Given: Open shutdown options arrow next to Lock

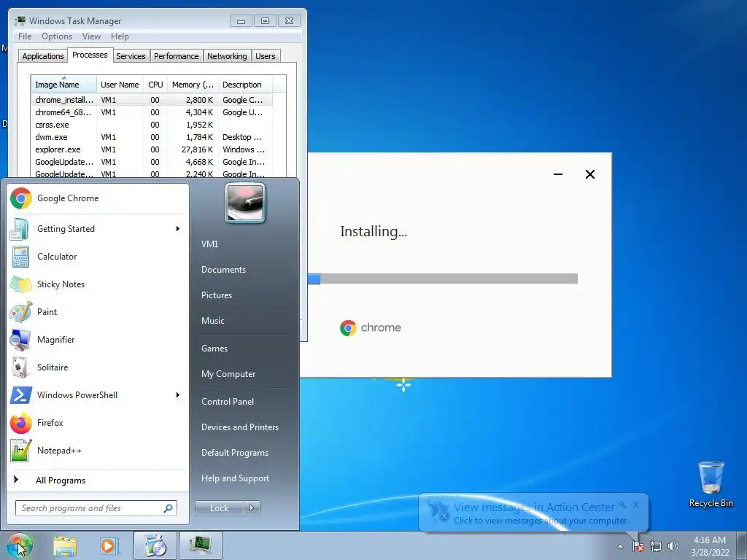Looking at the screenshot, I should (x=252, y=508).
